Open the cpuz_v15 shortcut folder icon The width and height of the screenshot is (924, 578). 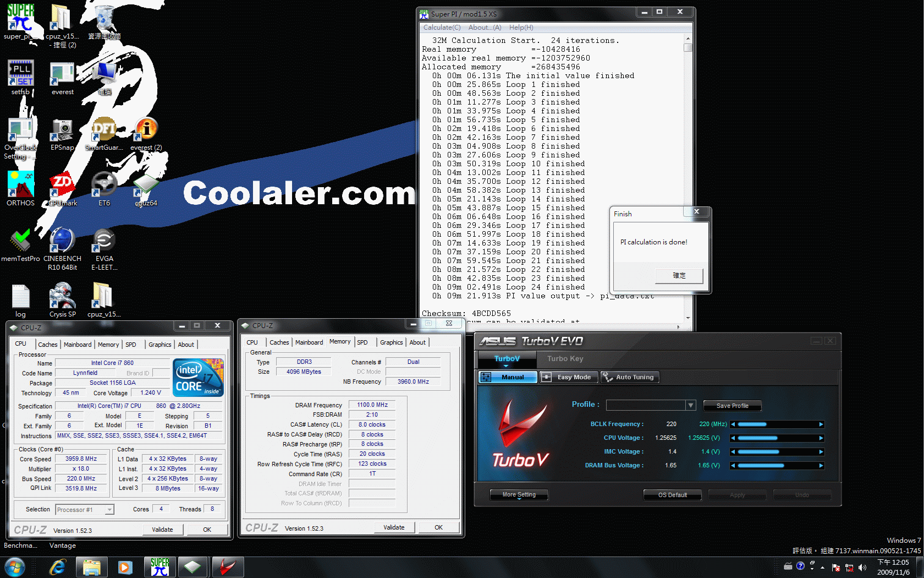pyautogui.click(x=62, y=26)
